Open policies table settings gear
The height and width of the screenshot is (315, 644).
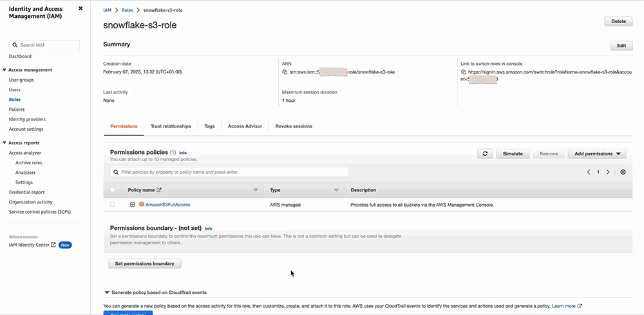pyautogui.click(x=623, y=173)
